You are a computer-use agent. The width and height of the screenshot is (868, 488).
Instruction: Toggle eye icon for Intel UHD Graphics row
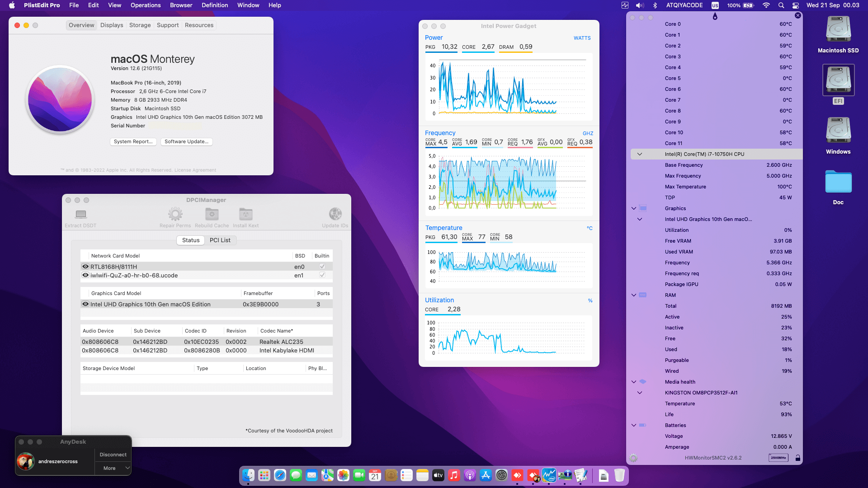point(85,304)
